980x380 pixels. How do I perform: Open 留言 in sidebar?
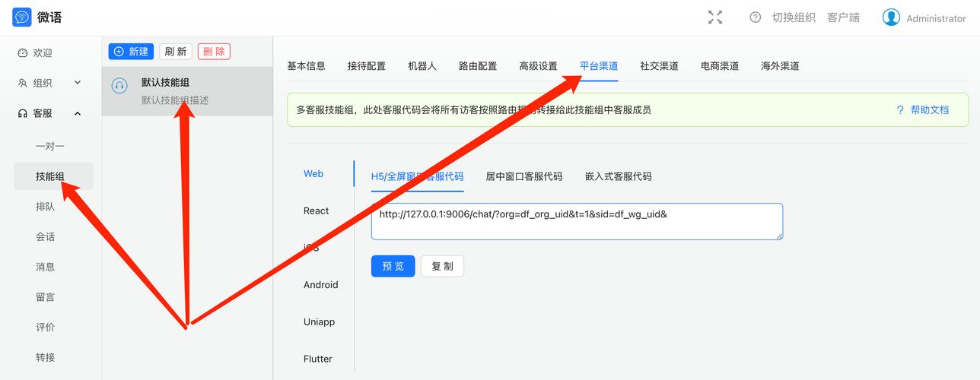pos(46,297)
